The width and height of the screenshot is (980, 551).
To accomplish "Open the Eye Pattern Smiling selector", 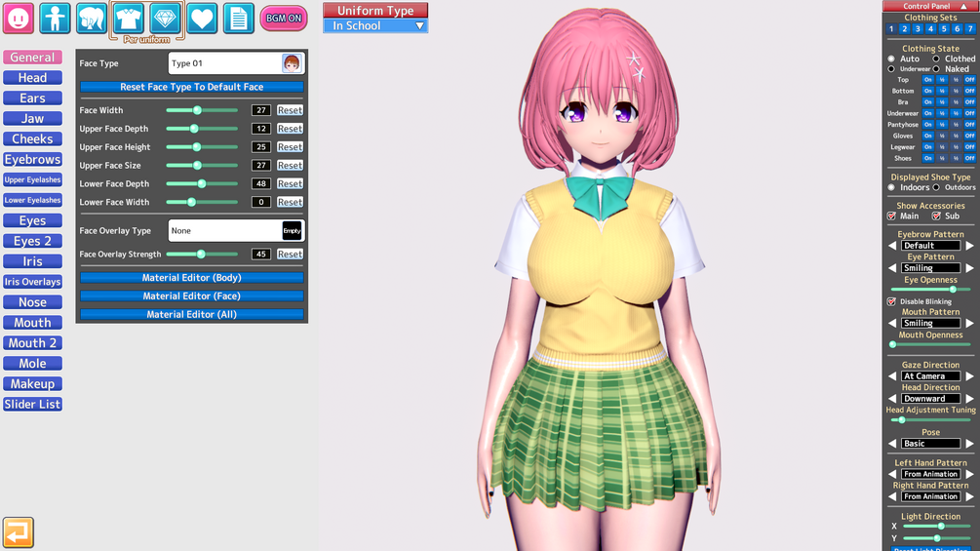I will point(930,268).
